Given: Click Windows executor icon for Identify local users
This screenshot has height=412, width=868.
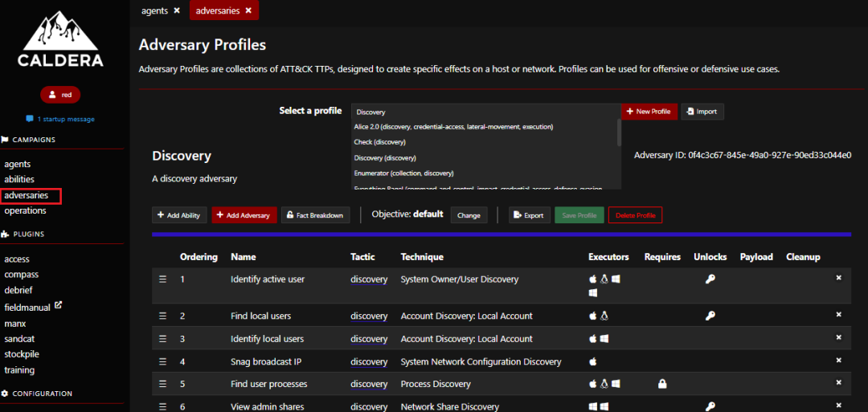Looking at the screenshot, I should [604, 338].
